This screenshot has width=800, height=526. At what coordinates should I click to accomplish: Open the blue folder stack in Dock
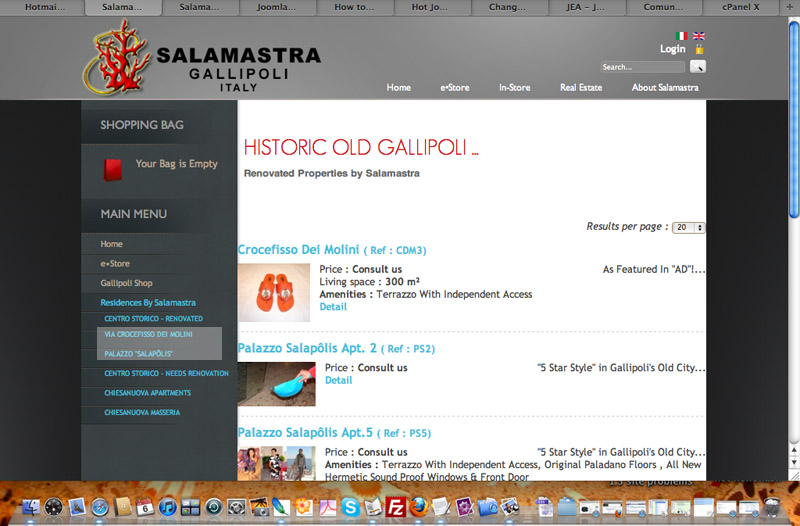coord(567,507)
